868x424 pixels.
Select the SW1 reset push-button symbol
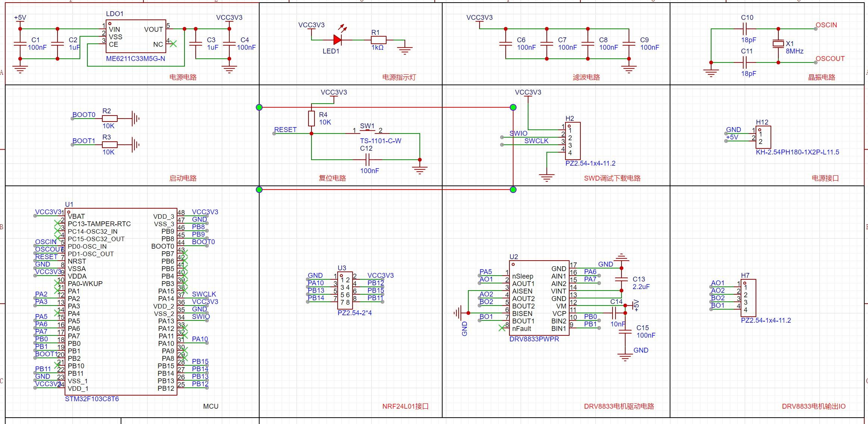tap(368, 131)
